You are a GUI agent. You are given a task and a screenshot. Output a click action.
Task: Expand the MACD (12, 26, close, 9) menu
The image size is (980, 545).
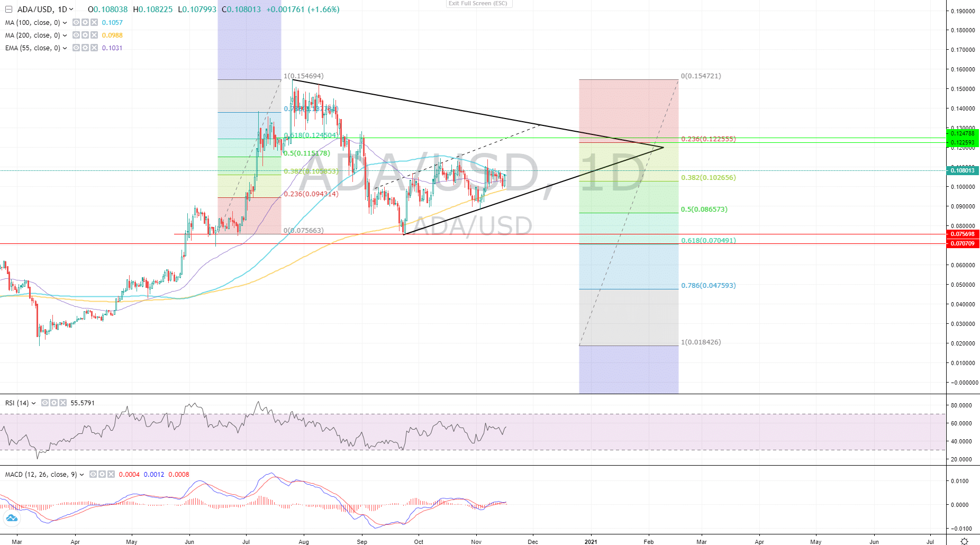[81, 475]
